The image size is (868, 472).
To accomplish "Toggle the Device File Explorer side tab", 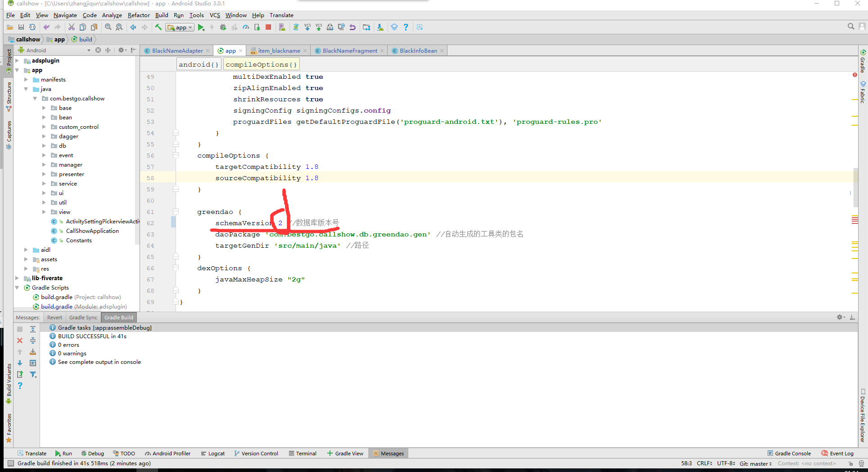I will (x=863, y=416).
